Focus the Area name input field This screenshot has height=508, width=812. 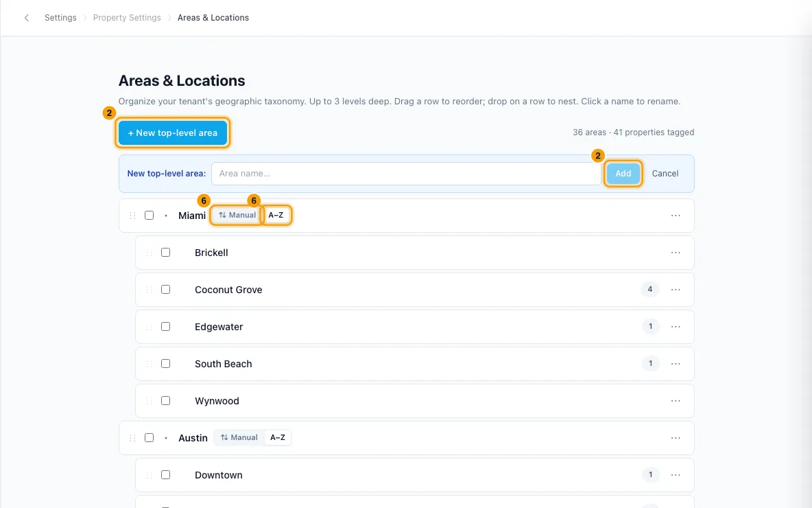pos(406,174)
